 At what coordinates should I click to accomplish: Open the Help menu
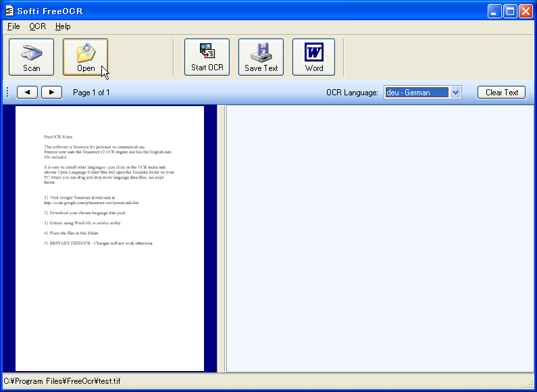63,26
